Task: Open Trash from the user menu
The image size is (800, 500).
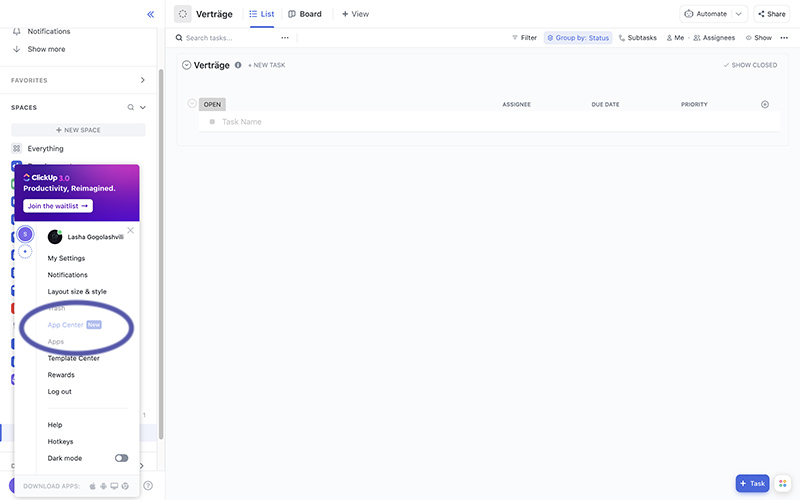Action: click(x=56, y=308)
